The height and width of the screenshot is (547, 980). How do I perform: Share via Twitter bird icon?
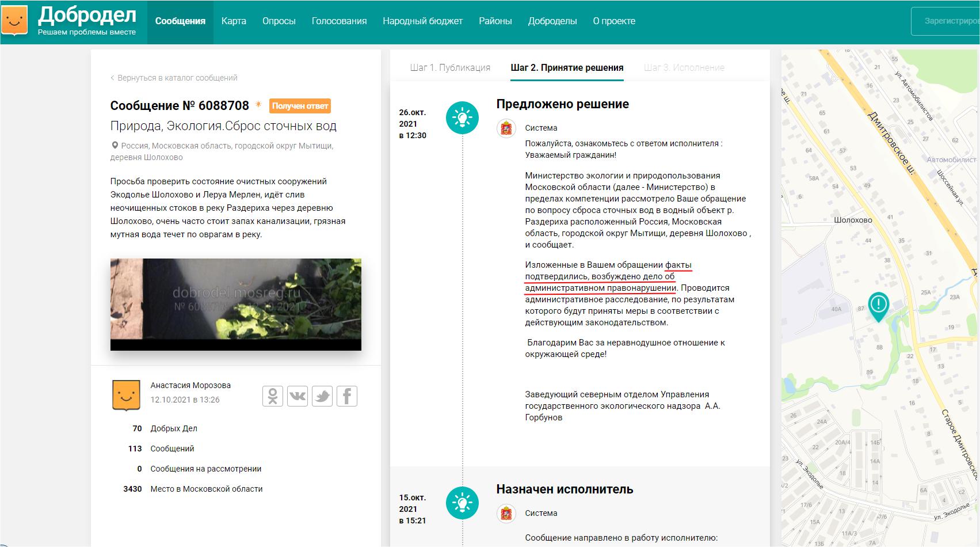pyautogui.click(x=322, y=396)
